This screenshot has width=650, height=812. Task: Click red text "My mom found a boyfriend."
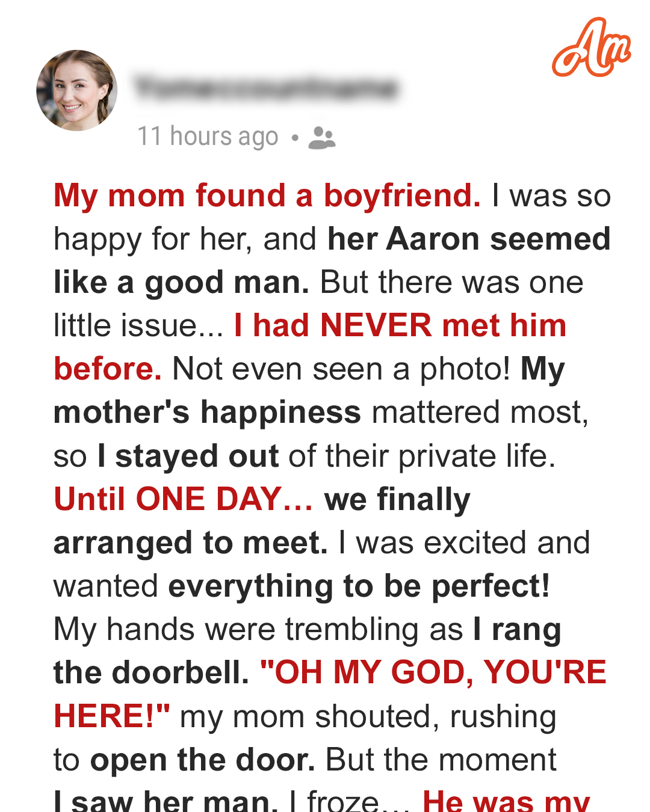click(x=267, y=196)
